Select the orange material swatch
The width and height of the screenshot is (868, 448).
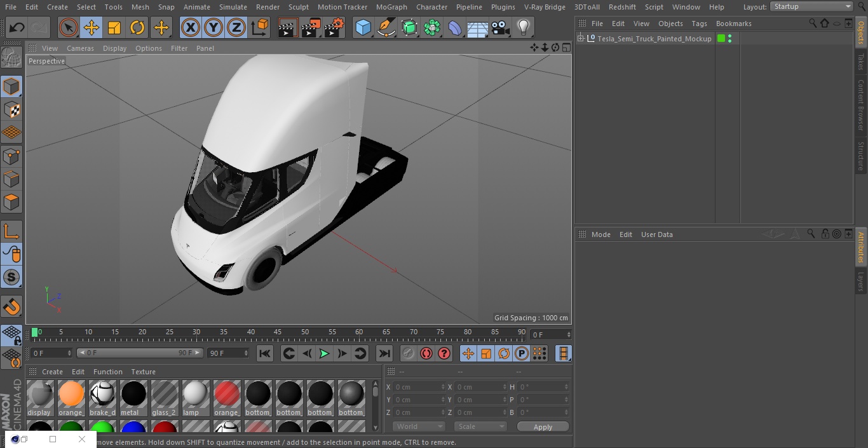(x=71, y=395)
